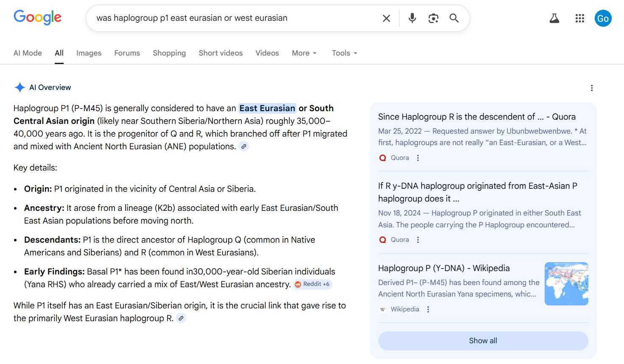Open options for Wikipedia result
This screenshot has width=624, height=364.
point(428,309)
